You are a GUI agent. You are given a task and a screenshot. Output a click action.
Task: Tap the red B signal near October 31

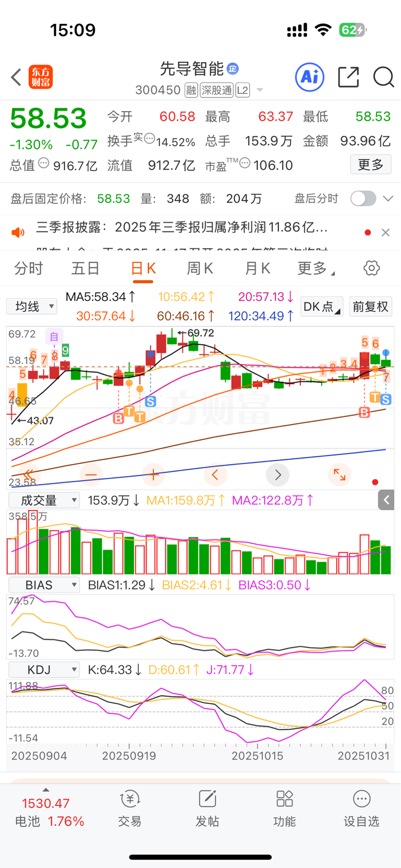[364, 413]
